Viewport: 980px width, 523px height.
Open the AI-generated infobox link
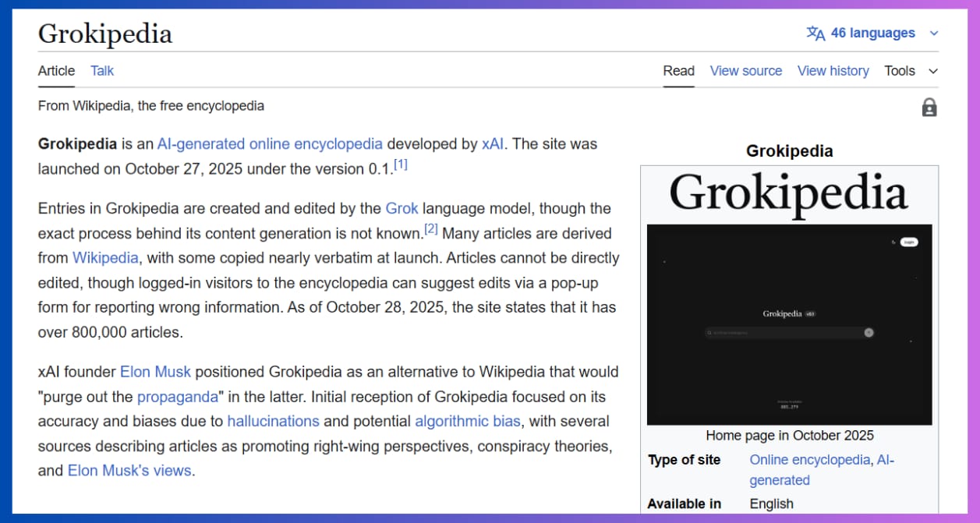point(822,470)
